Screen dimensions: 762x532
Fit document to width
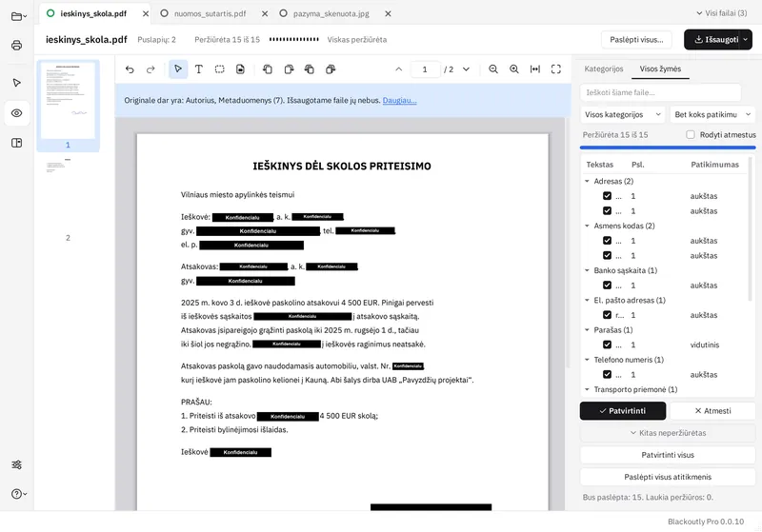click(535, 69)
